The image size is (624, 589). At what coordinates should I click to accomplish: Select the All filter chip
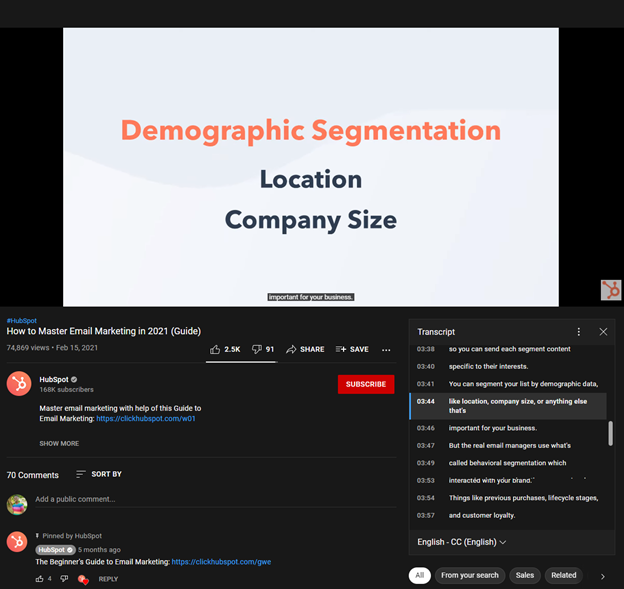tap(419, 575)
